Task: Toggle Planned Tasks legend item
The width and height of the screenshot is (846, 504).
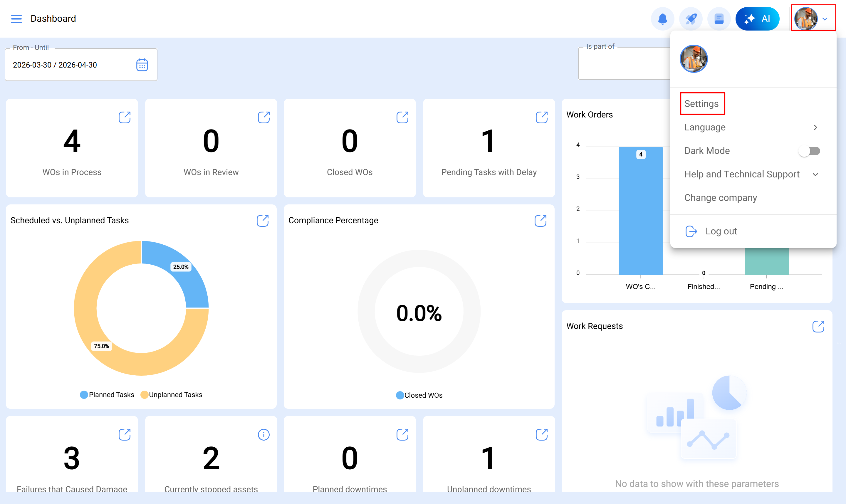Action: click(107, 395)
